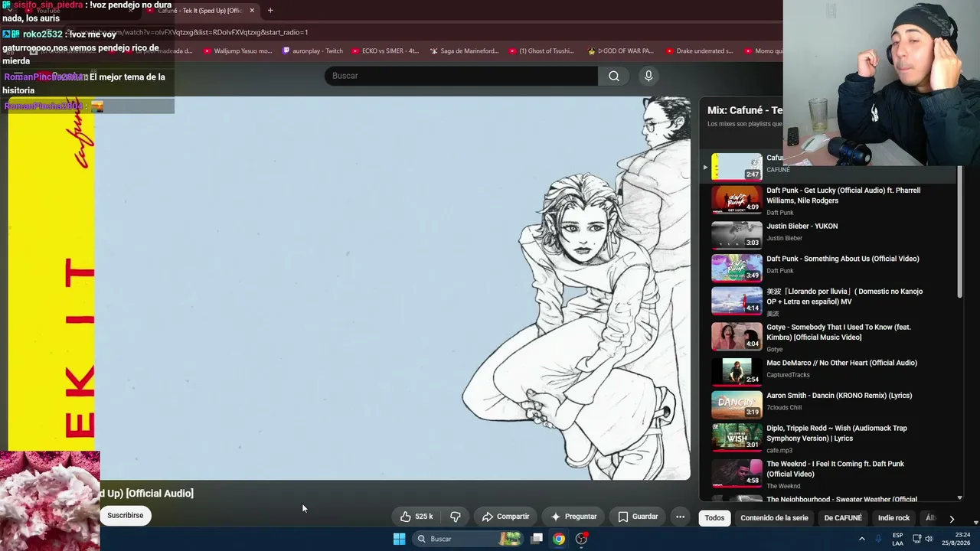
Task: Open 'Mac DeMarco // No Other Heart' title
Action: pos(841,363)
